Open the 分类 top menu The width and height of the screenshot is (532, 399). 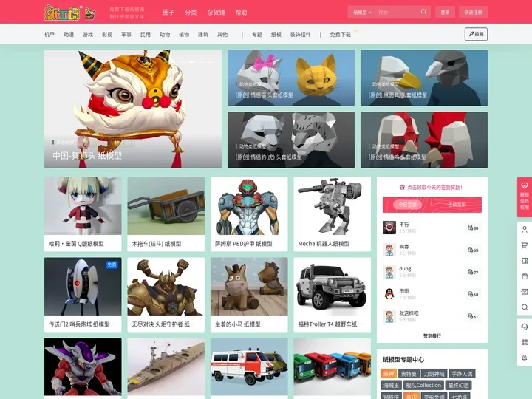(191, 13)
